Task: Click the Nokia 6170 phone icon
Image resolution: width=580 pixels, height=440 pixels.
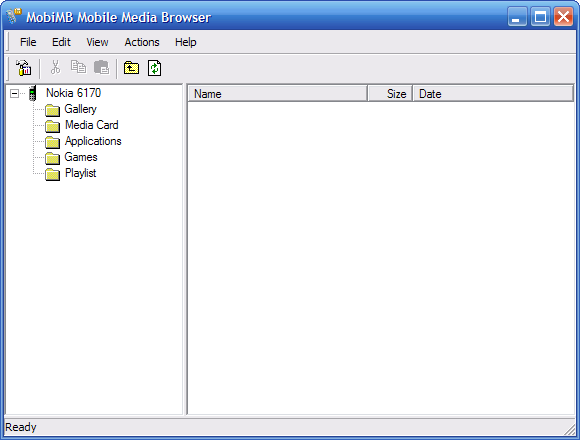Action: pos(33,93)
